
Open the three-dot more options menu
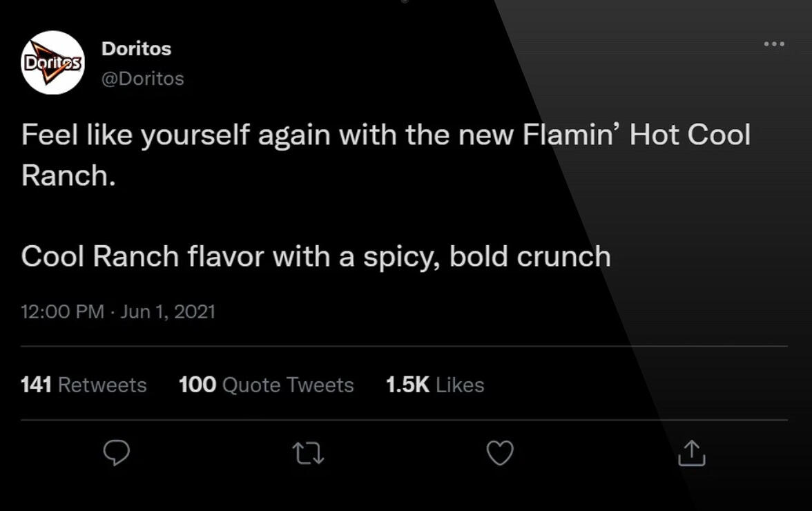pyautogui.click(x=774, y=44)
